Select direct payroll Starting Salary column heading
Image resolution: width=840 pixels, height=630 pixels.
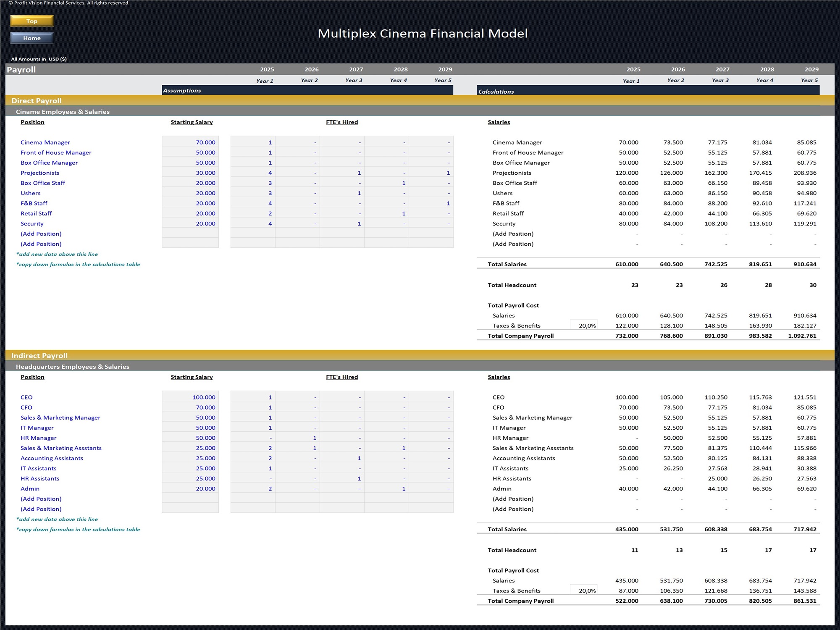click(192, 122)
